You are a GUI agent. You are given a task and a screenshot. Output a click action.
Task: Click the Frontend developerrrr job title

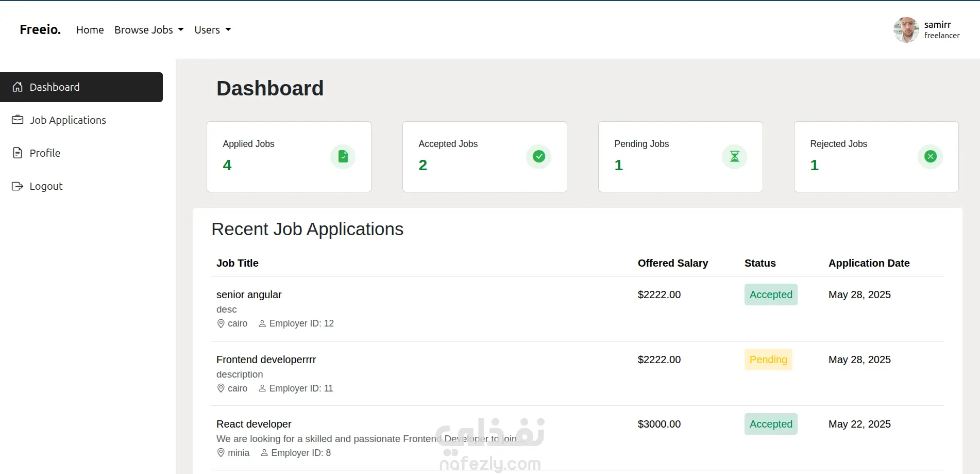coord(266,359)
